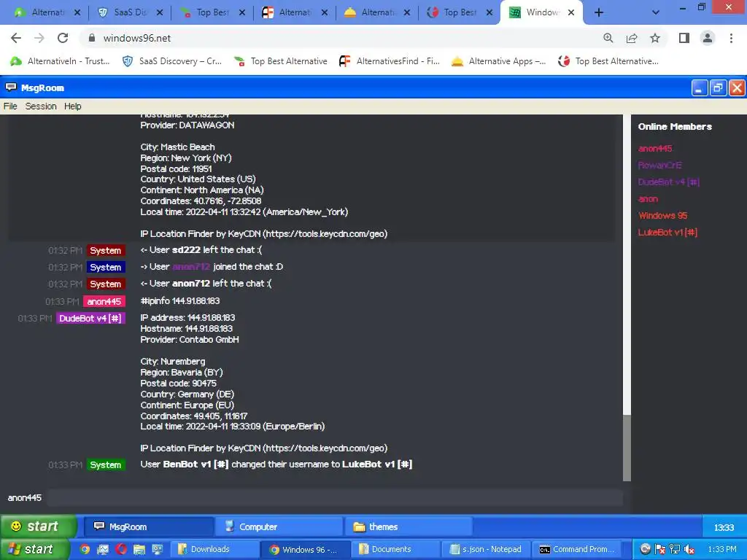Viewport: 747px width, 560px height.
Task: Open the Session menu in MsgRoom
Action: click(x=41, y=106)
